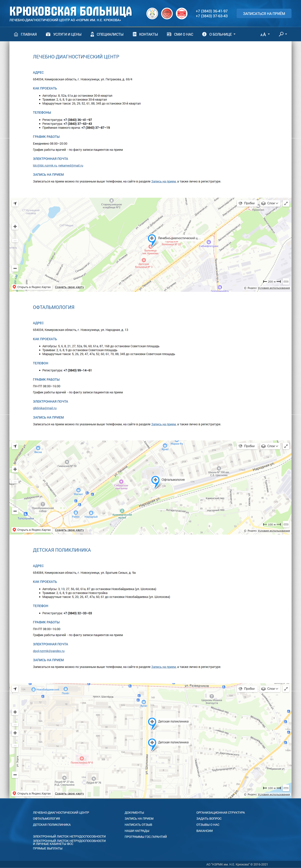The height and width of the screenshot is (868, 301).
Task: Open the footer 'Наши награды' link
Action: (137, 831)
